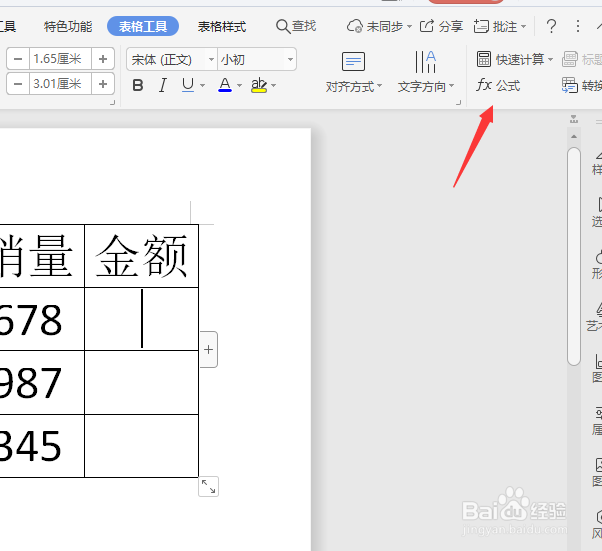The width and height of the screenshot is (602, 551).
Task: Increase row height 1.65厘米 with plus
Action: coord(103,59)
